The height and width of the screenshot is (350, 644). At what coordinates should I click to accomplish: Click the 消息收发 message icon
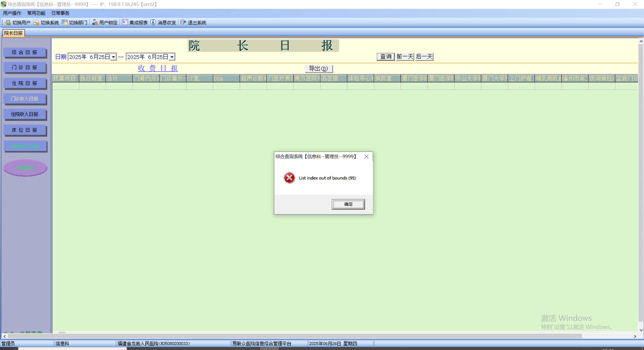coord(153,23)
